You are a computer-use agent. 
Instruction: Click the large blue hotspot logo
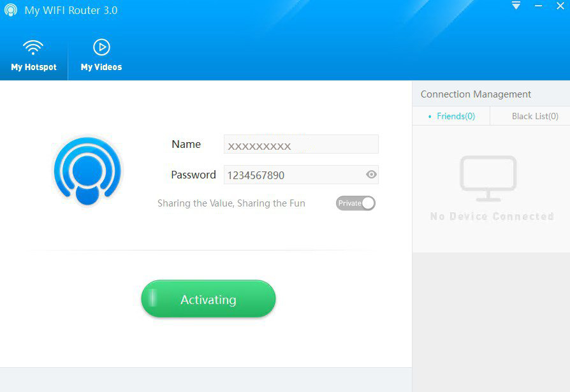click(x=87, y=170)
